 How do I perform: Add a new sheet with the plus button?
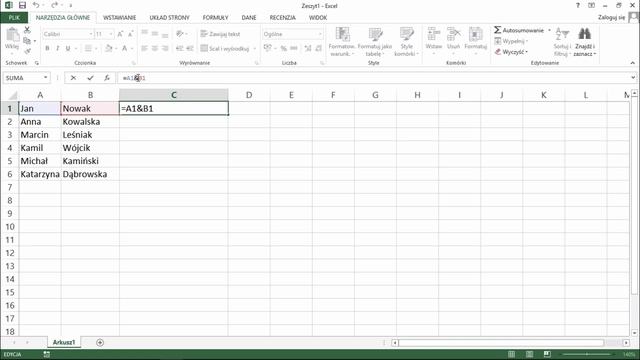pyautogui.click(x=100, y=342)
